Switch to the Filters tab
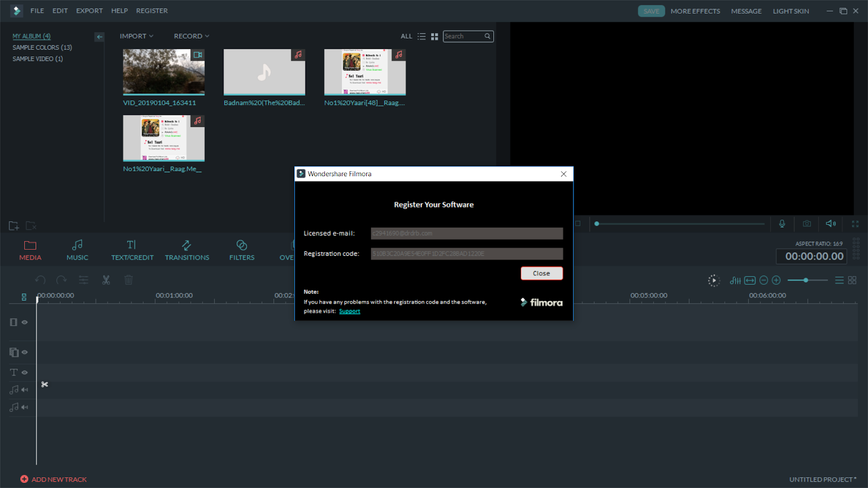Screen dimensions: 868x488 click(242, 250)
